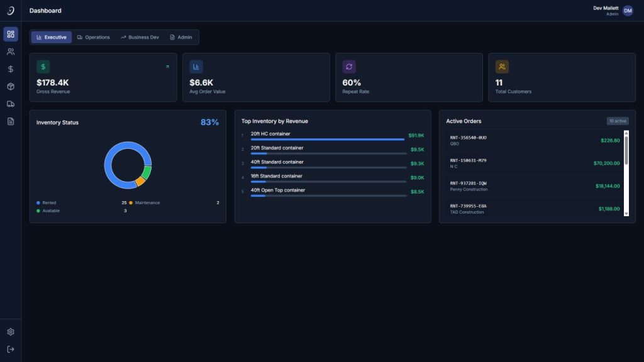Click the Active Orders scrollbar down arrow

626,214
